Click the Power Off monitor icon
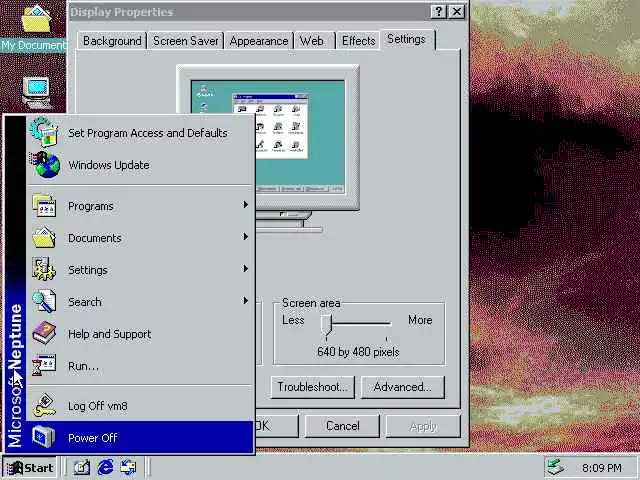This screenshot has width=640, height=480. pyautogui.click(x=44, y=437)
